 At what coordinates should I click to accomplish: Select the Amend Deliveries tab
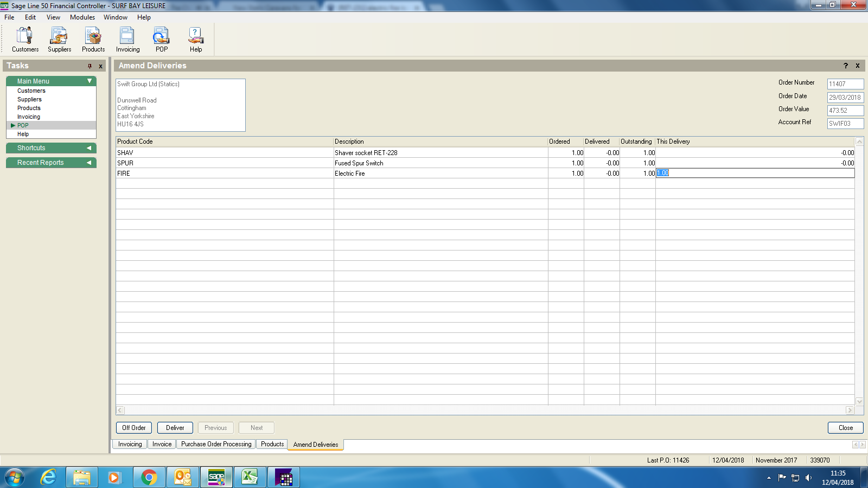[x=316, y=445]
